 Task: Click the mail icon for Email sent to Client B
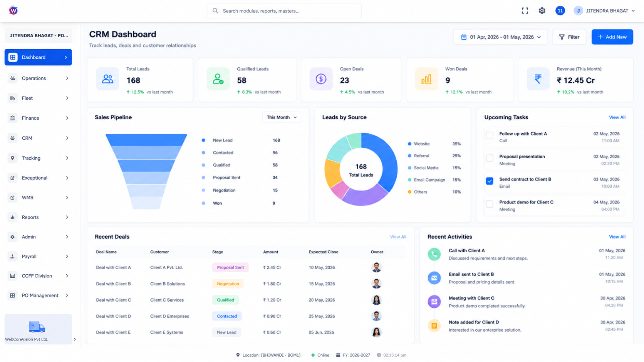coord(434,278)
